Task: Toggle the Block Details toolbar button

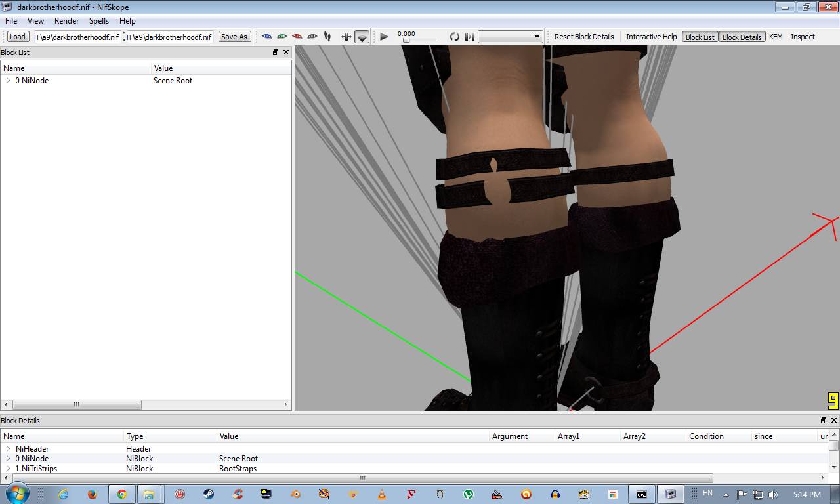Action: click(x=742, y=37)
